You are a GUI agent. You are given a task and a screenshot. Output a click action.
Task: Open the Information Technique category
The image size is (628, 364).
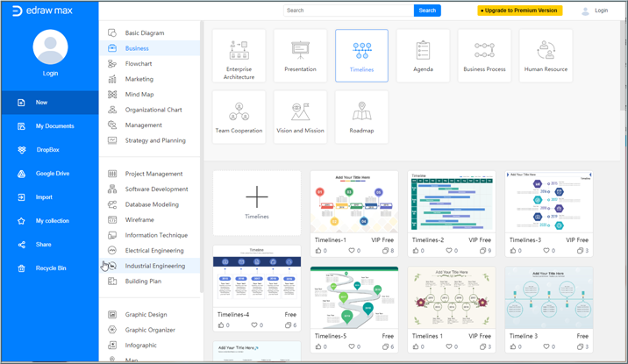[149, 235]
